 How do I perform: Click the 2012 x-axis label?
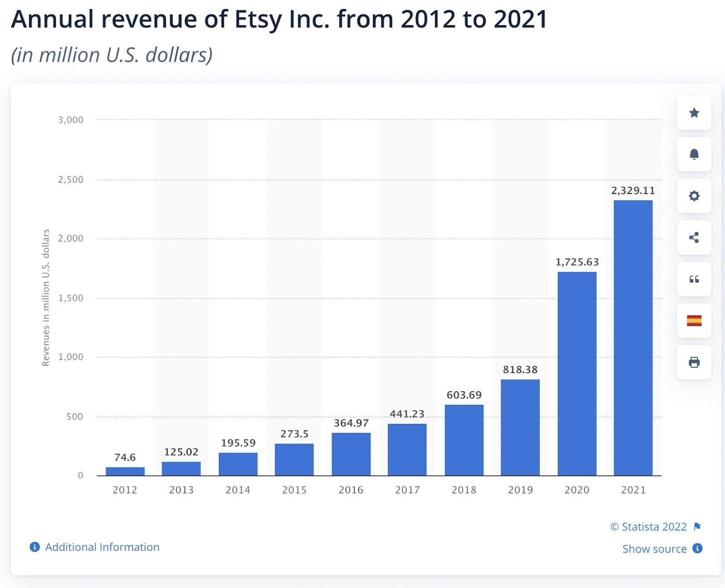coord(125,490)
